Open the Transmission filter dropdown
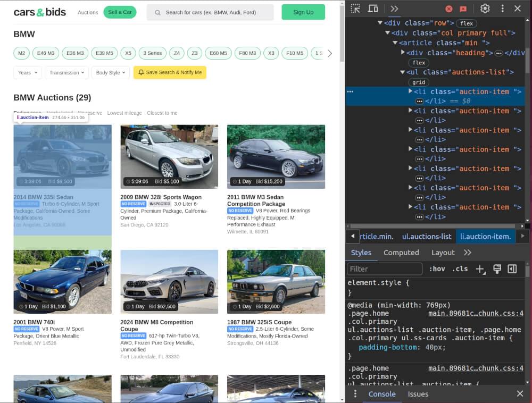 [66, 72]
